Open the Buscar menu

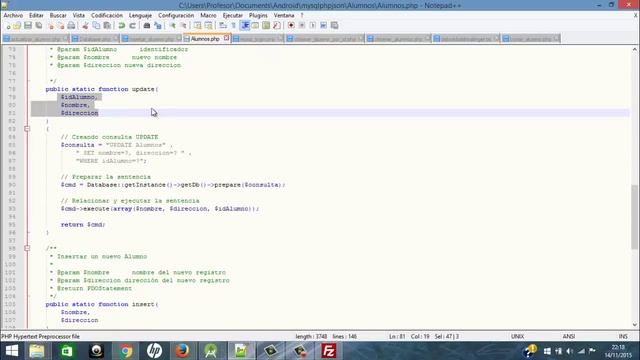(x=58, y=15)
